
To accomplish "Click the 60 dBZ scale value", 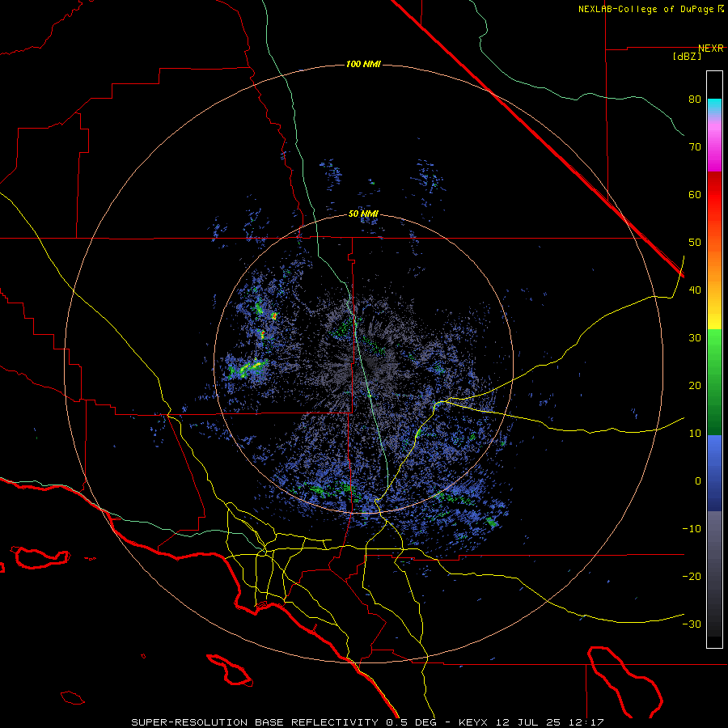I will tap(695, 194).
